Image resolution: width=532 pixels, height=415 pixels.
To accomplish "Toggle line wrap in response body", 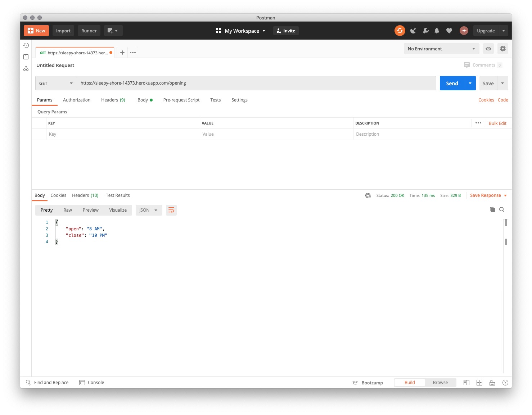I will pos(171,210).
